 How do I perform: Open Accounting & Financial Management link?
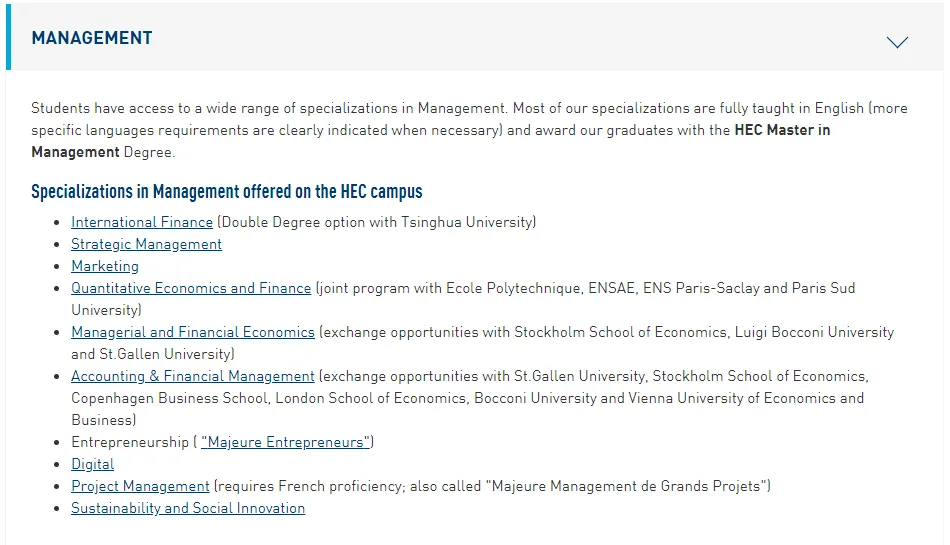pos(193,376)
